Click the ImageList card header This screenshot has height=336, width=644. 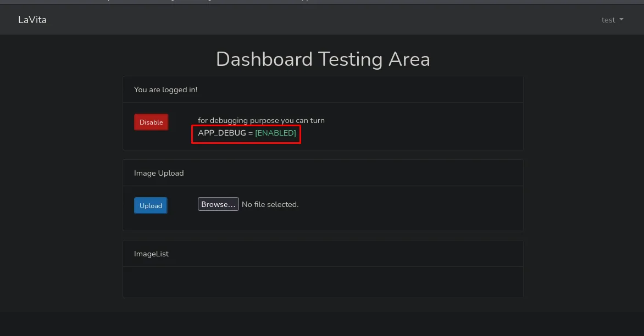pyautogui.click(x=323, y=254)
